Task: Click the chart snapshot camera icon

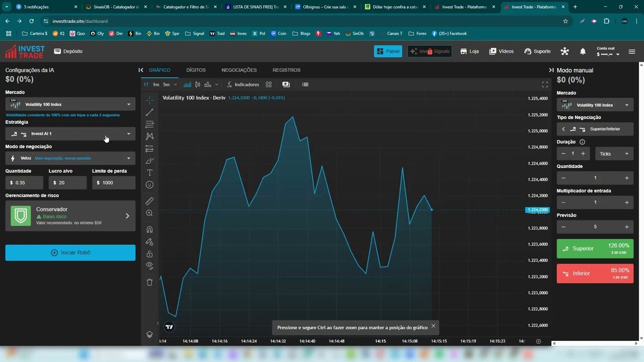Action: click(286, 84)
